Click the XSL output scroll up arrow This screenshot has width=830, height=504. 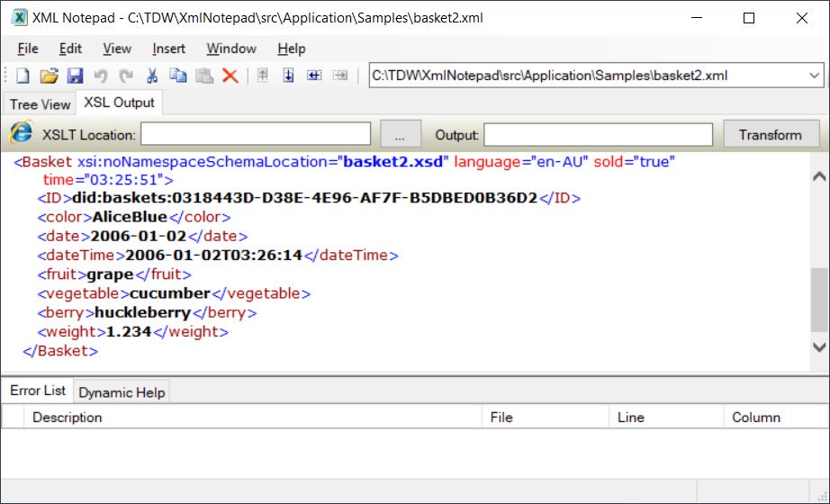pos(819,176)
